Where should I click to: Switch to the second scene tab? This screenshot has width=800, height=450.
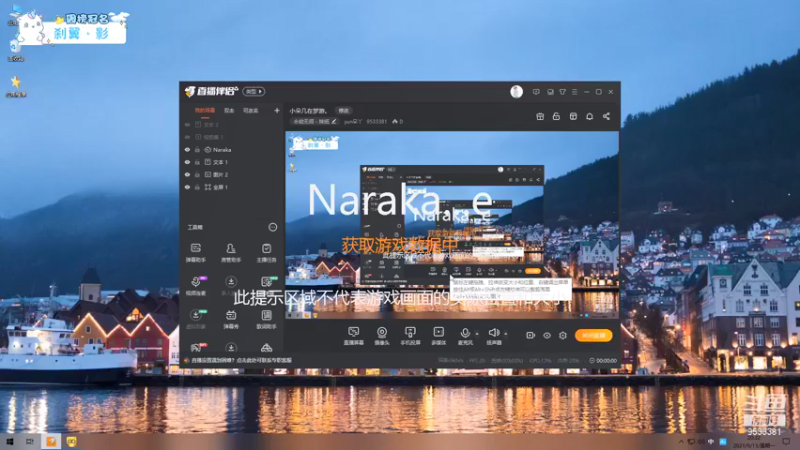click(x=229, y=110)
